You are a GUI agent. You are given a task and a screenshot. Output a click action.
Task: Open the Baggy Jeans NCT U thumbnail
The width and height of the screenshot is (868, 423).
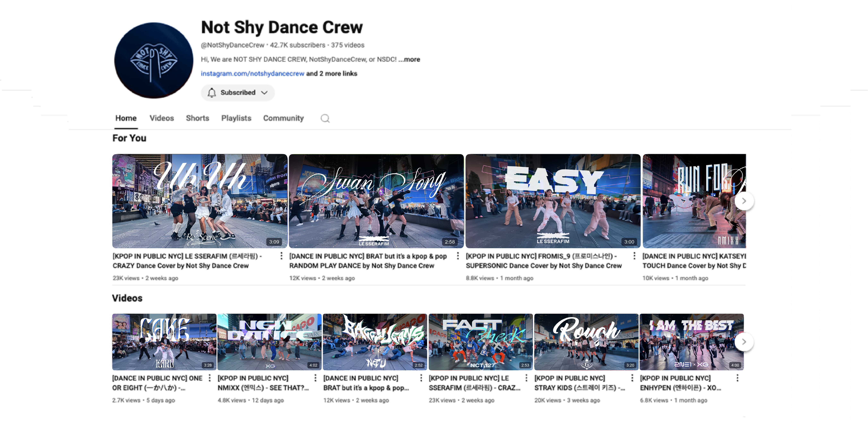point(375,342)
